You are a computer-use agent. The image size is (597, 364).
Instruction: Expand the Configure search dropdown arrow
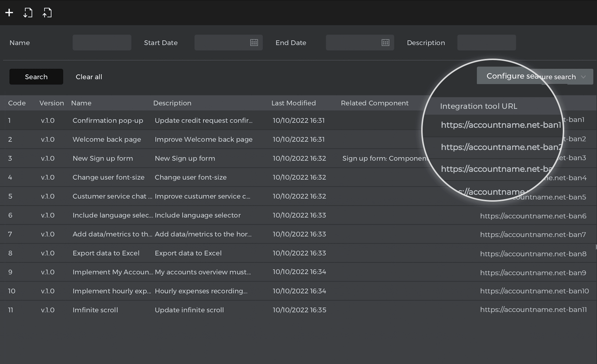click(583, 77)
